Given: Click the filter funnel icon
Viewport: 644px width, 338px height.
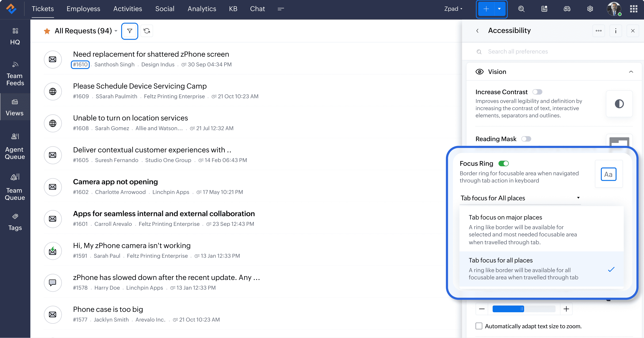Looking at the screenshot, I should click(x=129, y=31).
